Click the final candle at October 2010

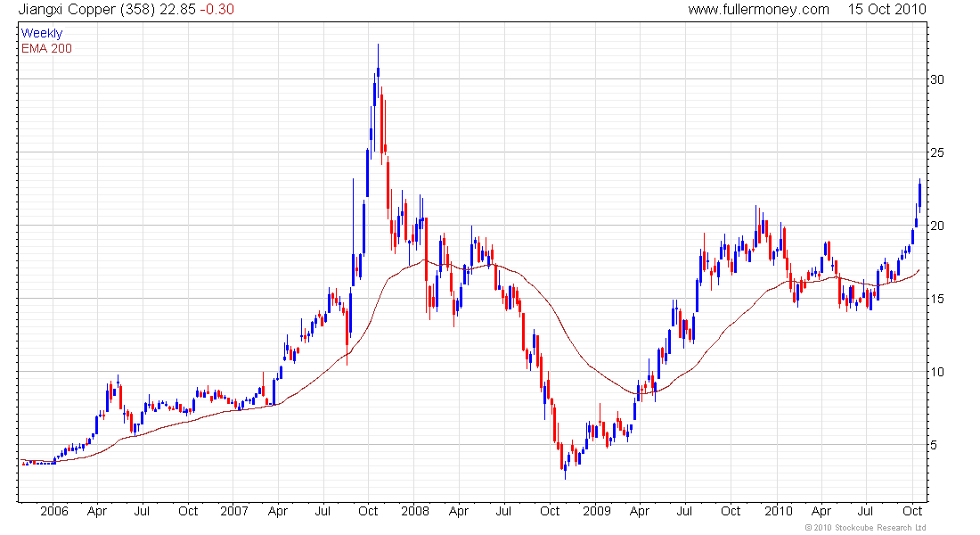(919, 194)
